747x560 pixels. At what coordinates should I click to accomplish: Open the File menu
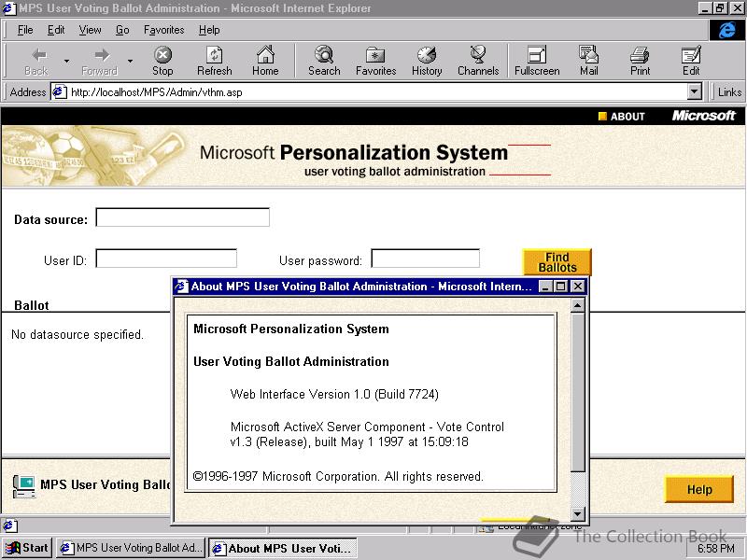click(25, 30)
